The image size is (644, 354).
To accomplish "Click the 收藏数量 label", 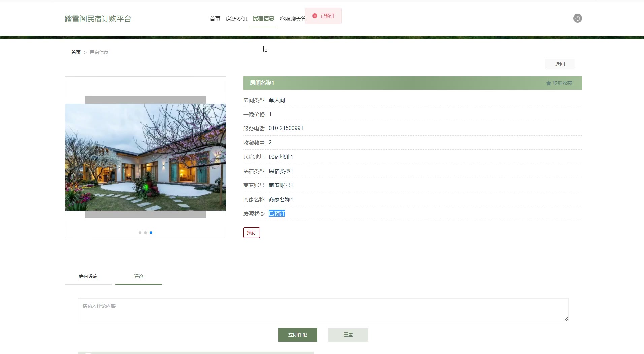I will point(254,143).
